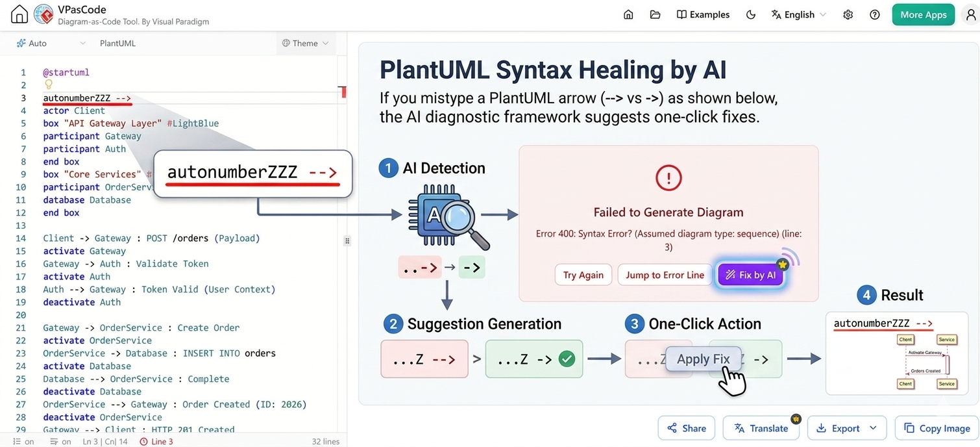Expand the Auto diagram type dropdown
980x447 pixels.
51,43
